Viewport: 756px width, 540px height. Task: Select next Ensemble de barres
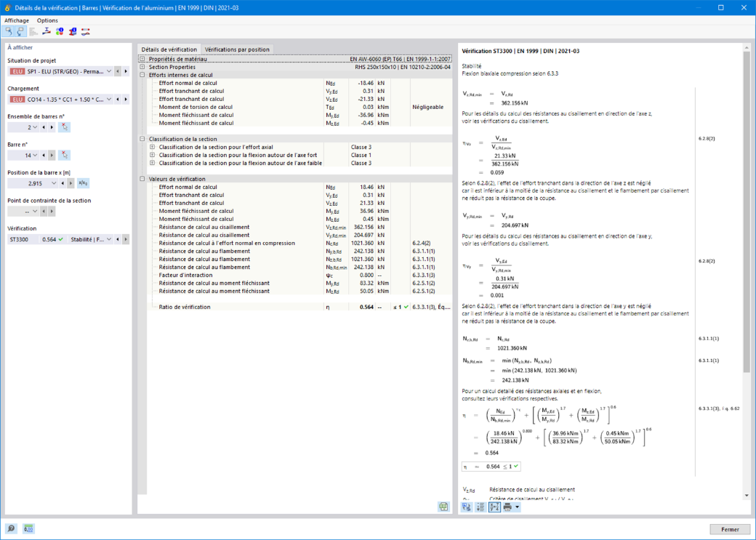click(52, 127)
